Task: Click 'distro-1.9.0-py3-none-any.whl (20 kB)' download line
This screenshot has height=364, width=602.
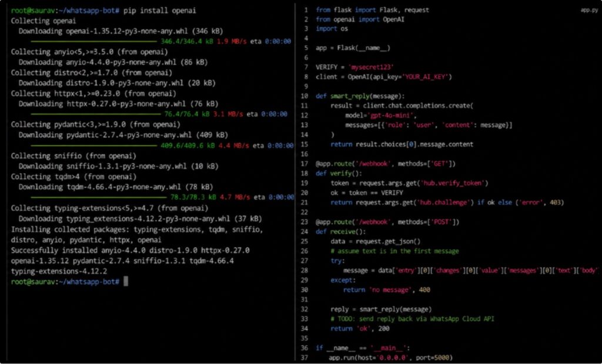Action: tap(117, 83)
